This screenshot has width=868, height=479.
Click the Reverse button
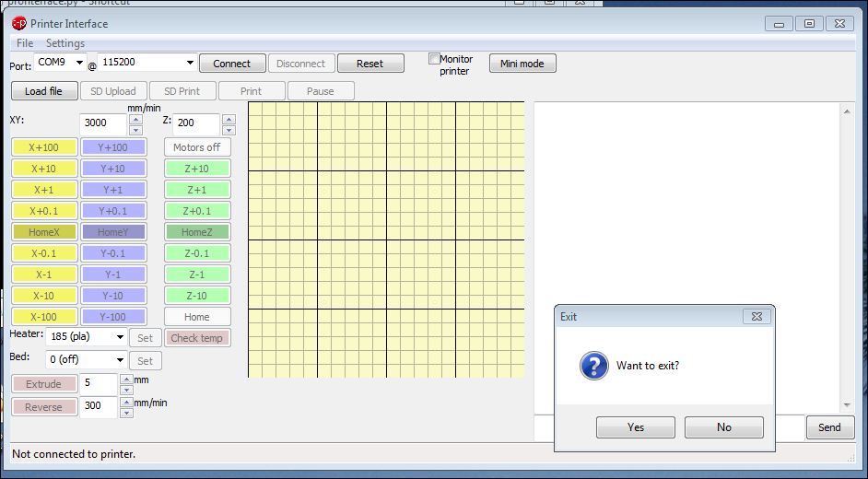(x=44, y=407)
